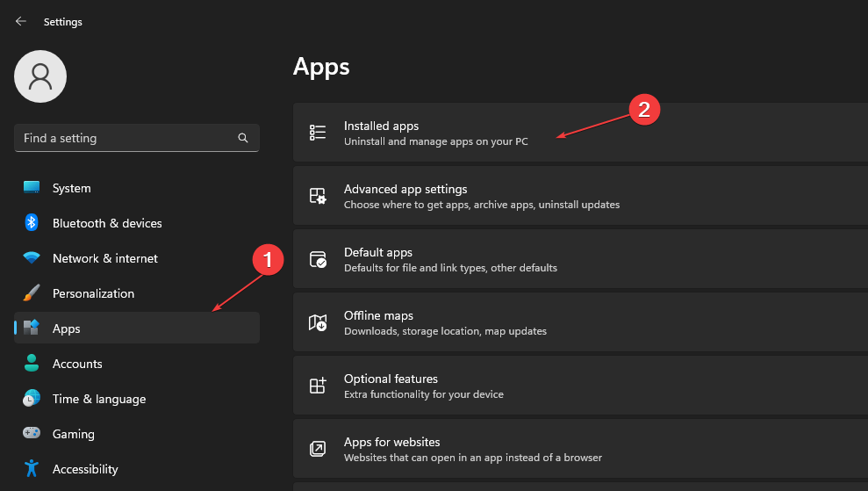
Task: Click the Gaming controller icon
Action: [32, 433]
